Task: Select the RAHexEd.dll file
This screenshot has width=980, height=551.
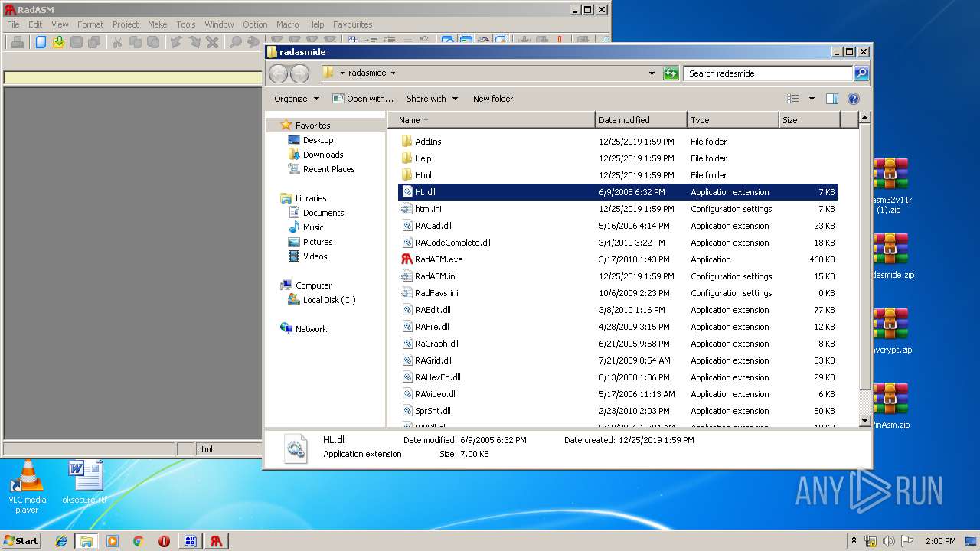Action: click(617, 377)
